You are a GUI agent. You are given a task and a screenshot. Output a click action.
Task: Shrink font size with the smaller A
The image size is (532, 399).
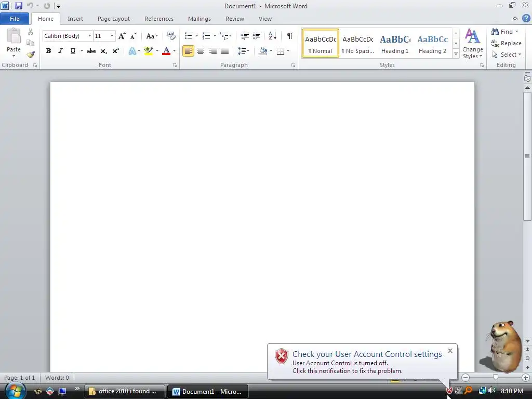coord(134,36)
